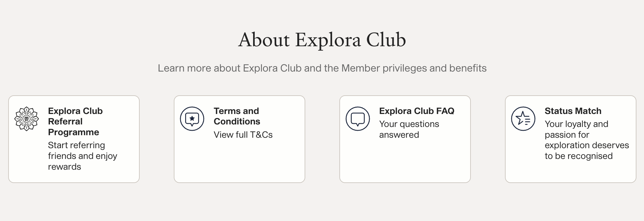Click the 'Learn more about Explora Club' subtitle
Viewport: 644px width, 221px height.
pos(322,68)
